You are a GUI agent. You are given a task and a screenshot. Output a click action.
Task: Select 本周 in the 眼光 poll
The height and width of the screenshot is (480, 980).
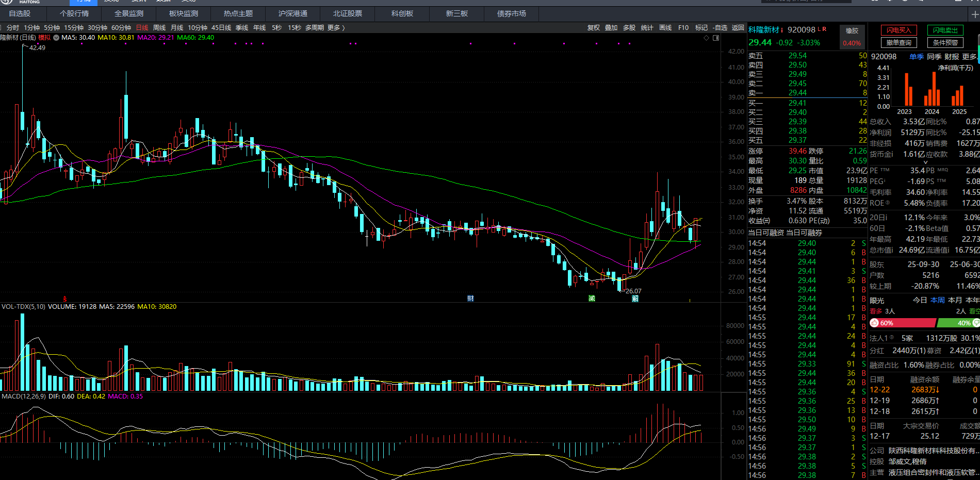(x=938, y=300)
